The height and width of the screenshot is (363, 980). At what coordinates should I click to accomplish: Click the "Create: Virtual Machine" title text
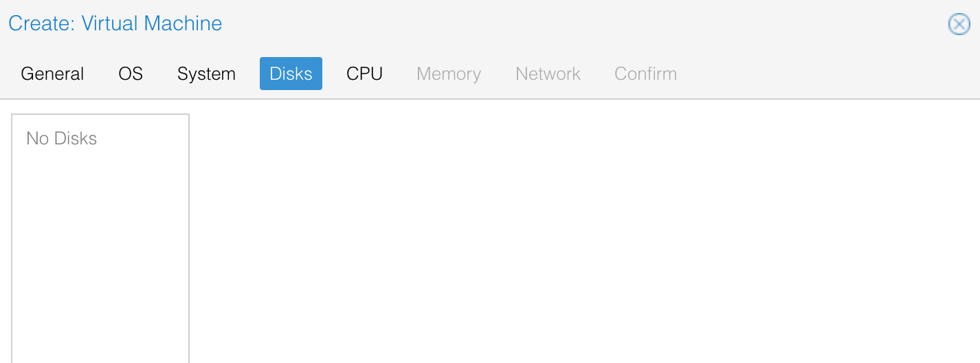coord(115,23)
